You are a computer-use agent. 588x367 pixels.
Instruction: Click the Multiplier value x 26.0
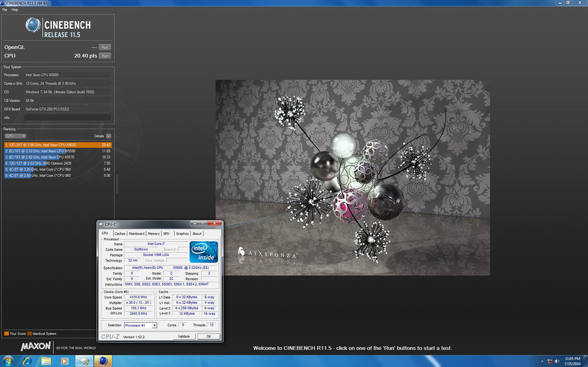pos(138,303)
